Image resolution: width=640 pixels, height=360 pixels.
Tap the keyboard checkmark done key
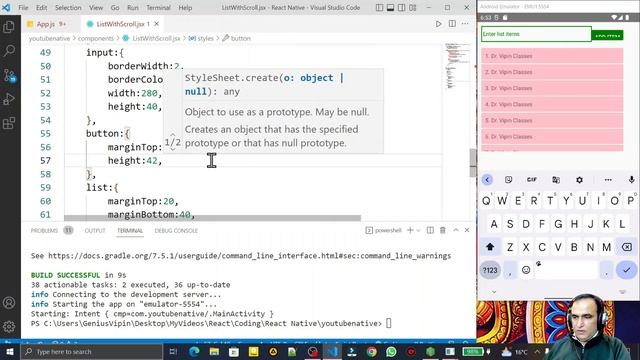tap(627, 270)
